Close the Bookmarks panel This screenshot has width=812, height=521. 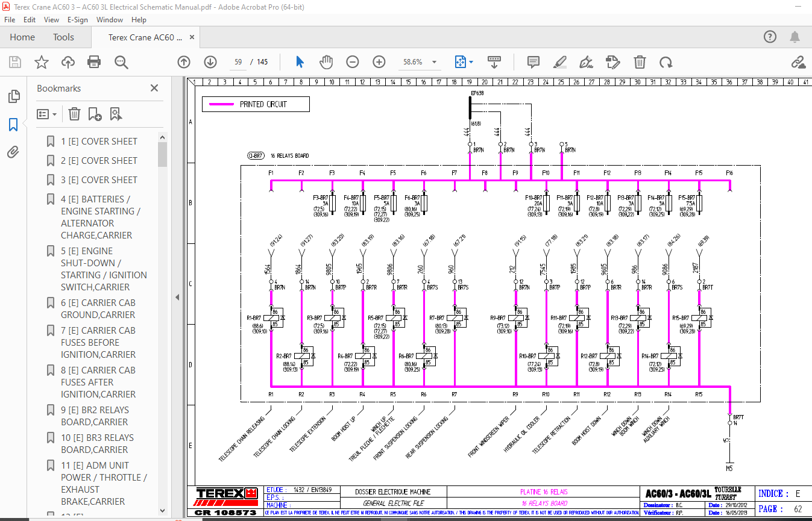point(154,88)
